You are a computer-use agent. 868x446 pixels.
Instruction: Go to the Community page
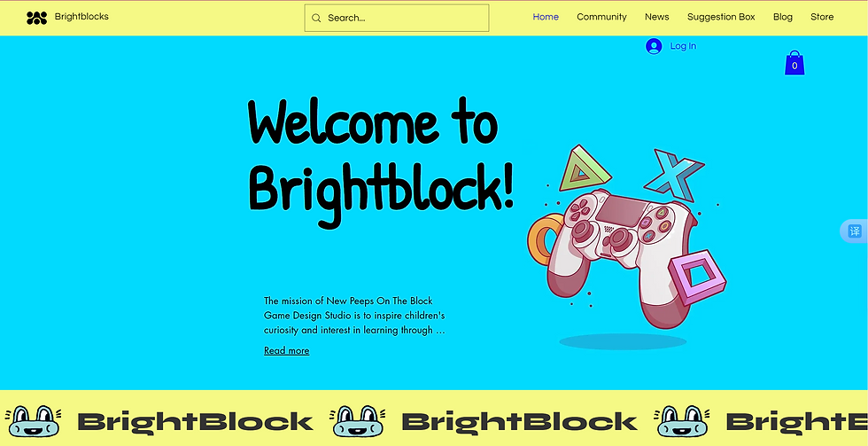click(601, 17)
